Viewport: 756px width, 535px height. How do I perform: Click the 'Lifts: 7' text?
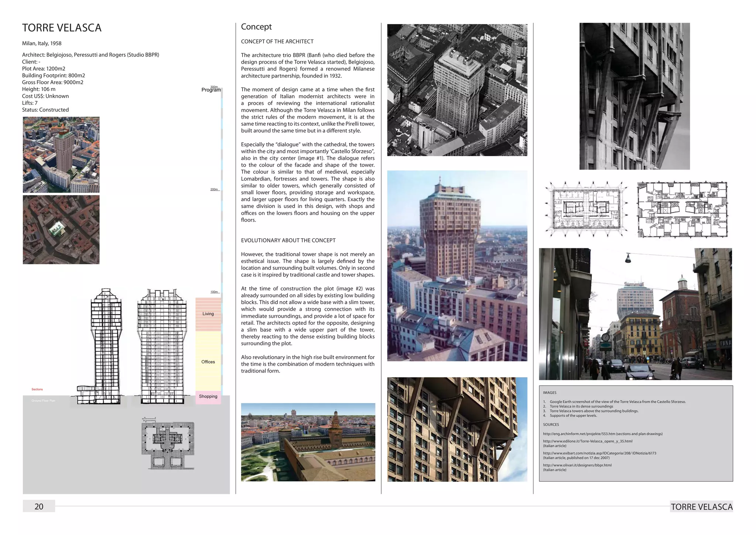click(x=30, y=103)
